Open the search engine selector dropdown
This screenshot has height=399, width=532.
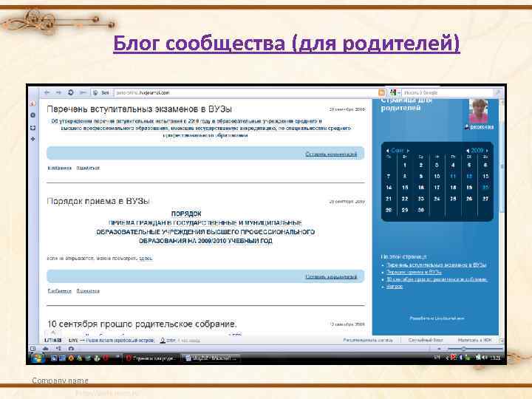(x=395, y=92)
